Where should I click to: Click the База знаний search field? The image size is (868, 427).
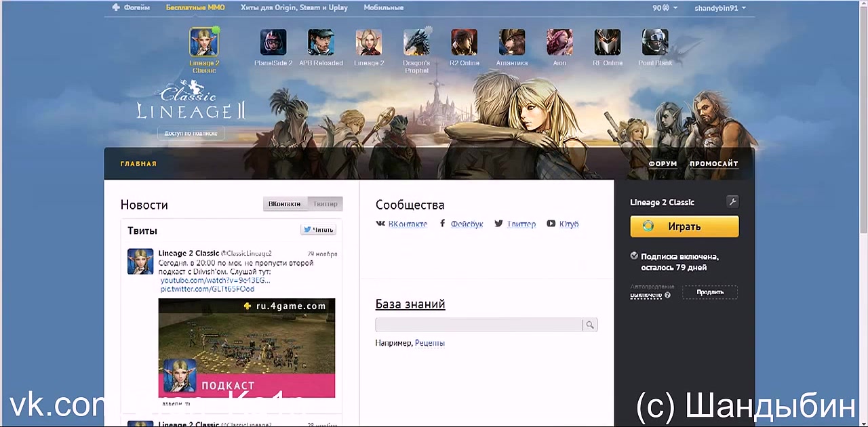(x=479, y=325)
